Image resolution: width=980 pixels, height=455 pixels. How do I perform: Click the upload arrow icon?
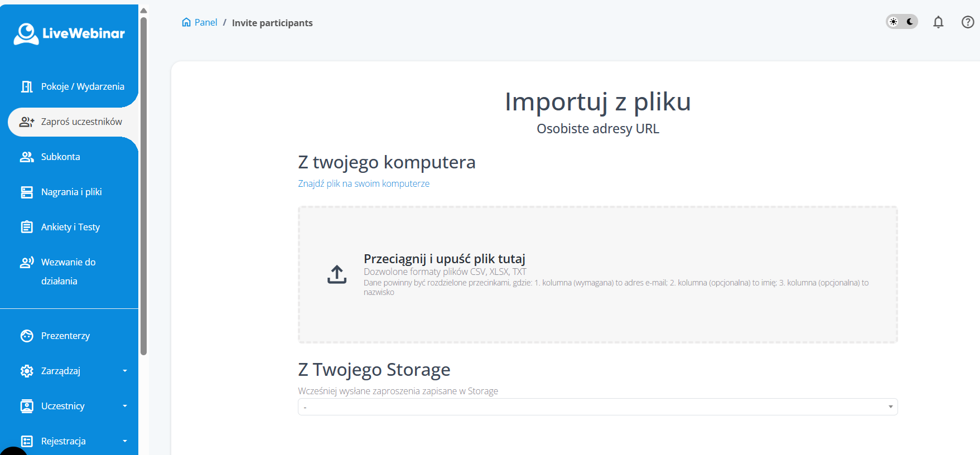[x=337, y=274]
